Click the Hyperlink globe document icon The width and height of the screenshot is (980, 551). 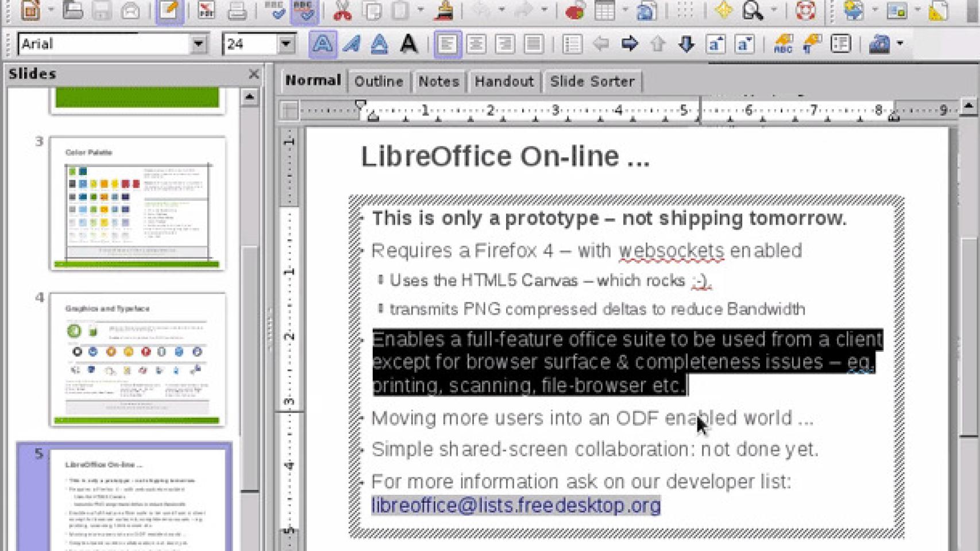tap(647, 10)
